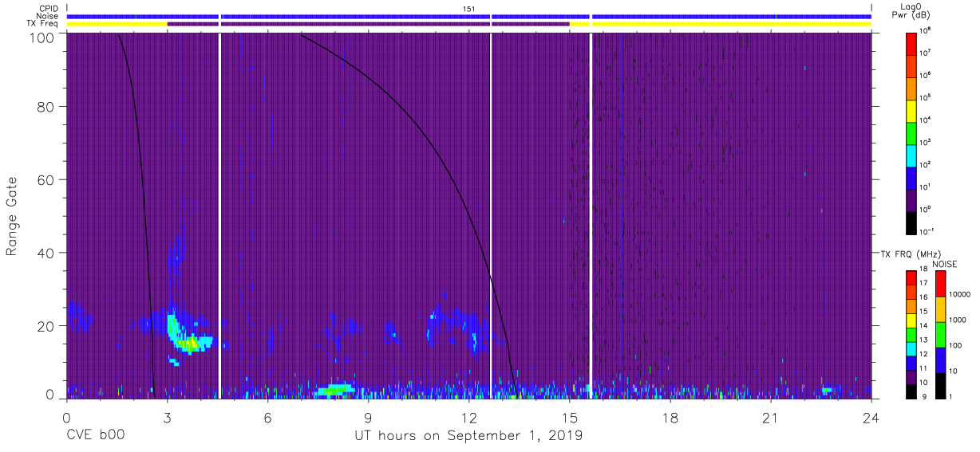Viewport: 980px width, 452px height.
Task: Pick cyan segment of TX FRQ color bar
Action: [911, 348]
